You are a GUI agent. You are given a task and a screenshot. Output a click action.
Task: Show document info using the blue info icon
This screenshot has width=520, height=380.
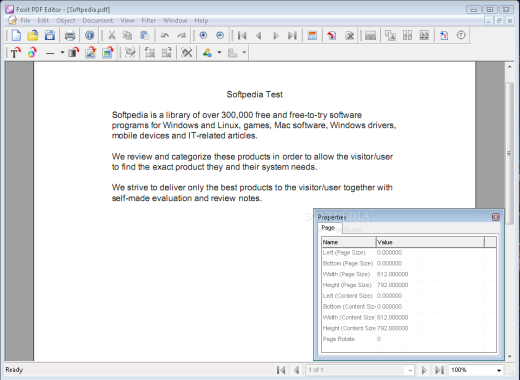tap(89, 35)
